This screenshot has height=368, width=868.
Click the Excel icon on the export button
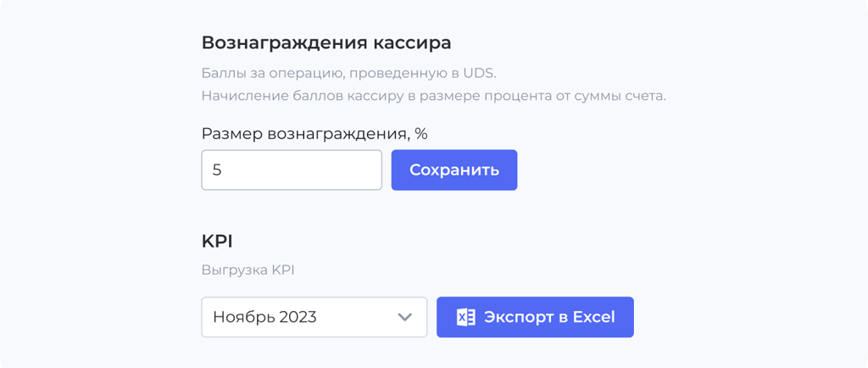(x=465, y=317)
